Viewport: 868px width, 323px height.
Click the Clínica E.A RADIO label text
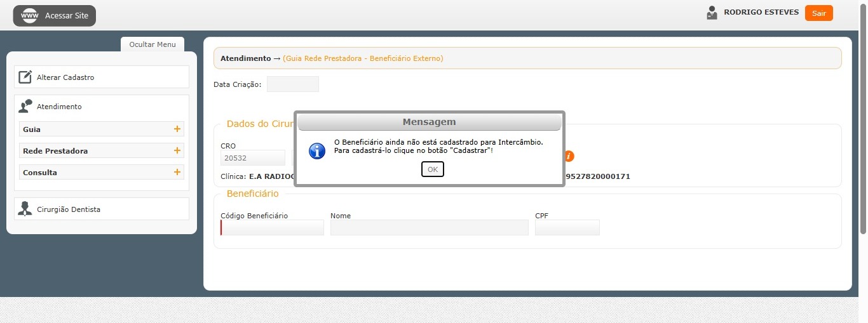(x=258, y=176)
